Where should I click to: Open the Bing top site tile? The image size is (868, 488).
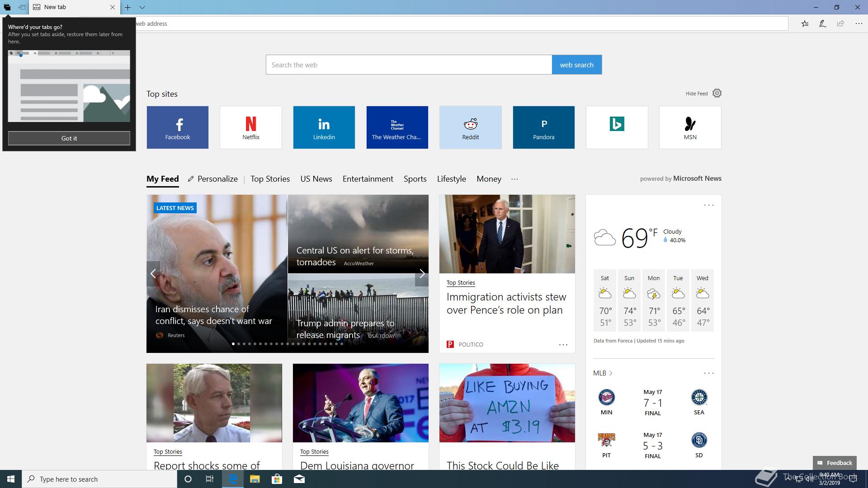617,127
